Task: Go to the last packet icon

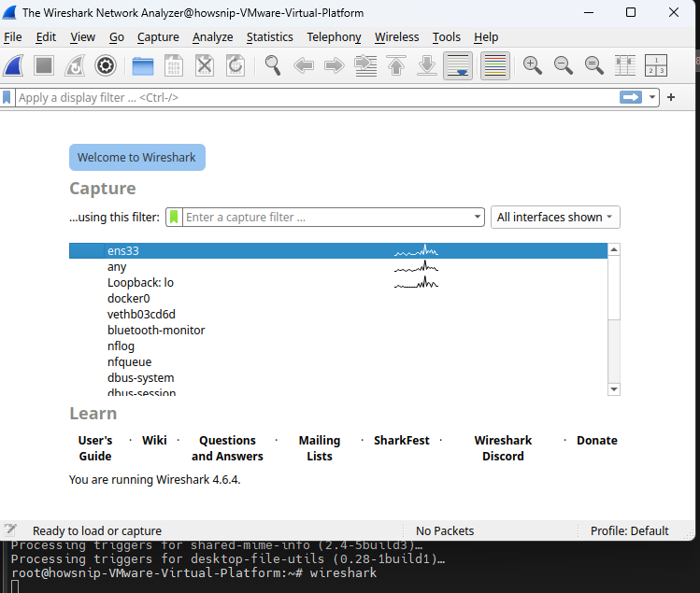Action: coord(427,65)
